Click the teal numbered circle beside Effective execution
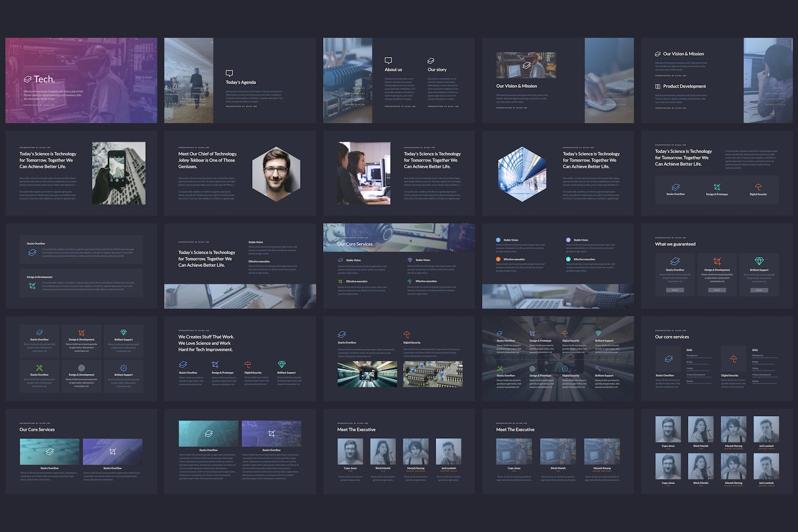The image size is (798, 532). (x=568, y=259)
